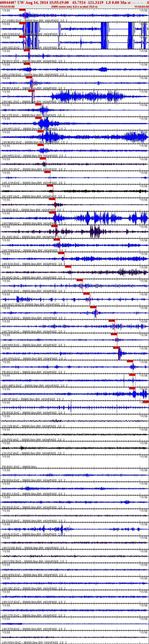Click the UW.STW EHZ station label
Image resolution: width=149 pixels, height=644 pixels.
(34, 629)
